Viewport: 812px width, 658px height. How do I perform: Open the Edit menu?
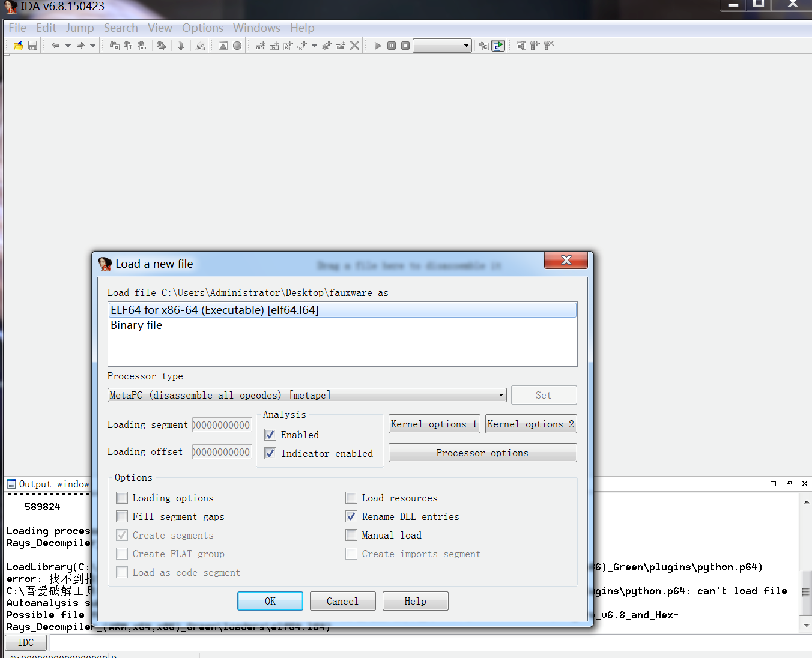[46, 28]
